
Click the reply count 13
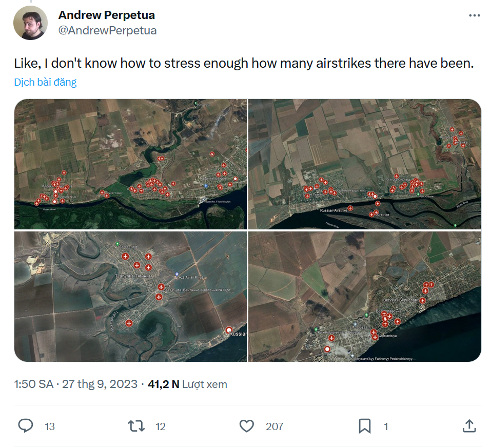coord(50,426)
